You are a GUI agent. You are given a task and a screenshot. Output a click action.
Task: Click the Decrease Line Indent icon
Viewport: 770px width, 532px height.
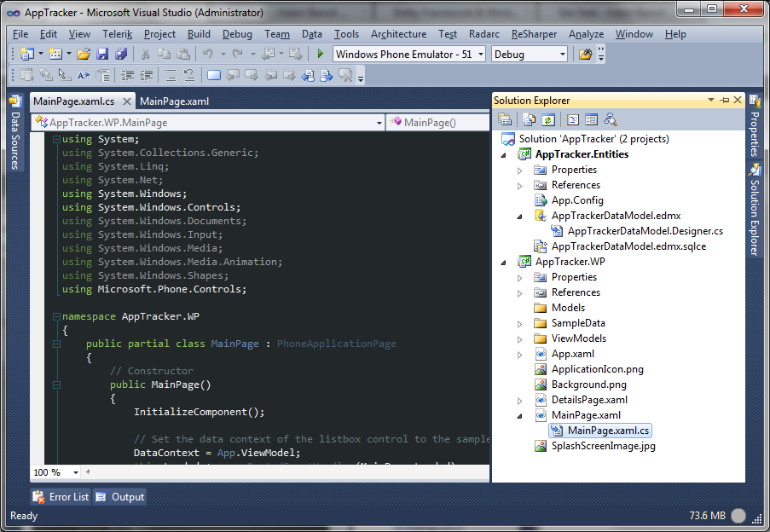tap(127, 75)
